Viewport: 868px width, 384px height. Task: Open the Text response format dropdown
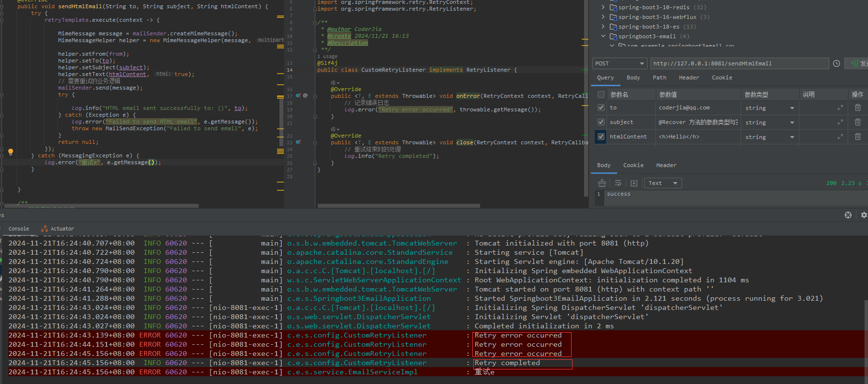pyautogui.click(x=663, y=183)
